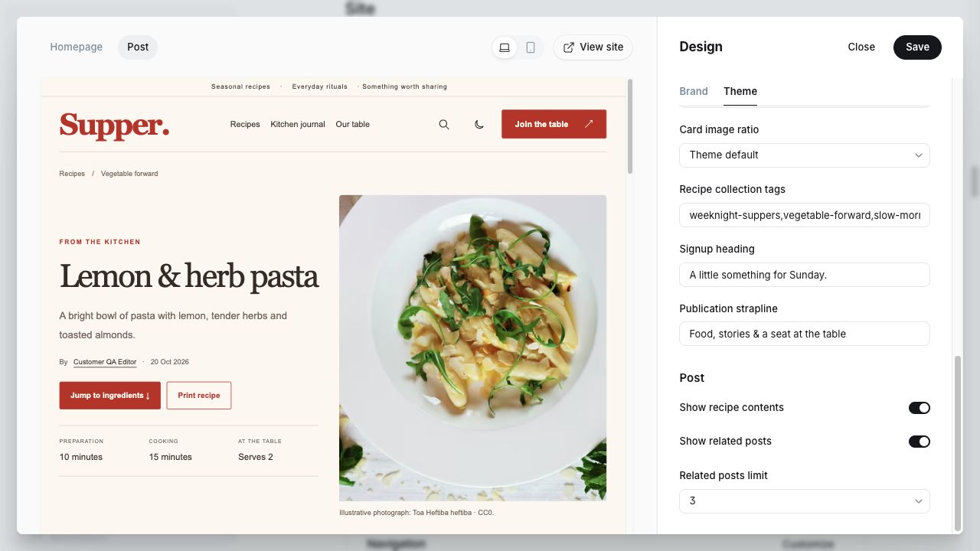
Task: Toggle dark mode moon icon
Action: click(x=479, y=125)
